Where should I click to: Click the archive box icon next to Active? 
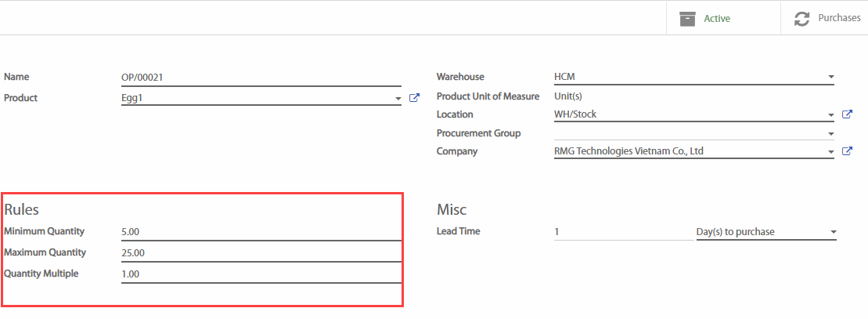point(687,18)
